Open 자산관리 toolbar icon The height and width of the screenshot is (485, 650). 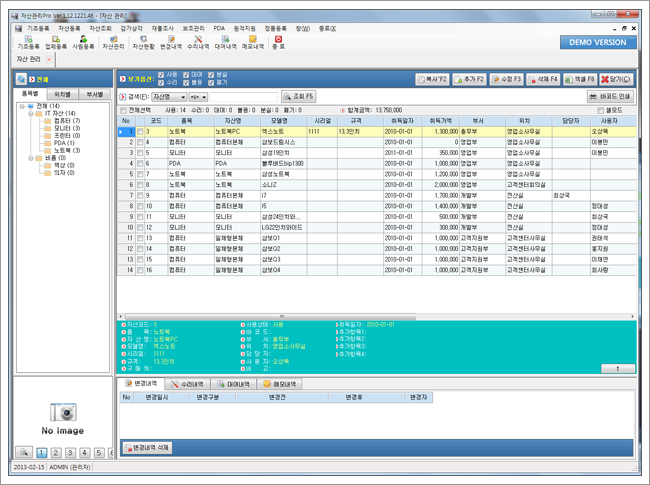[113, 42]
